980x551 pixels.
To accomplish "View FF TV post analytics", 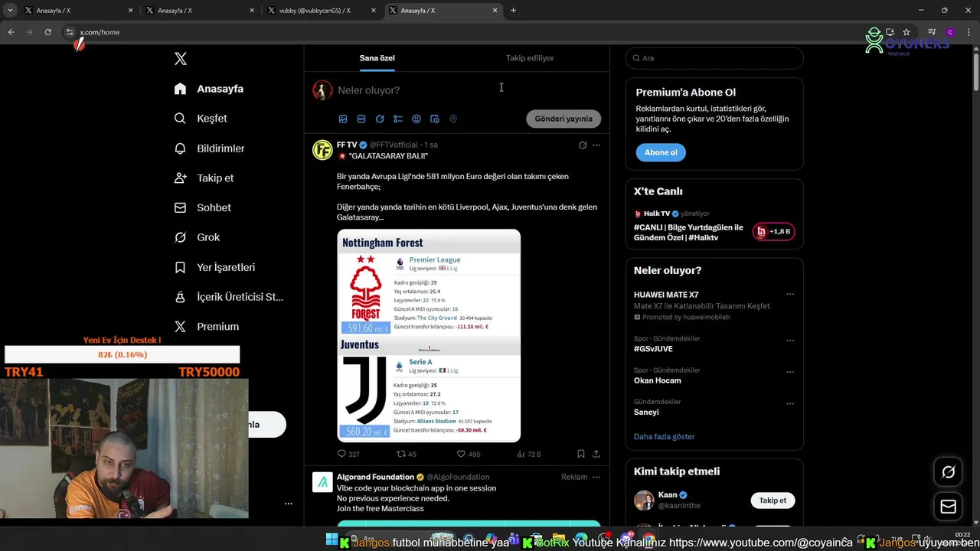I will [x=528, y=454].
